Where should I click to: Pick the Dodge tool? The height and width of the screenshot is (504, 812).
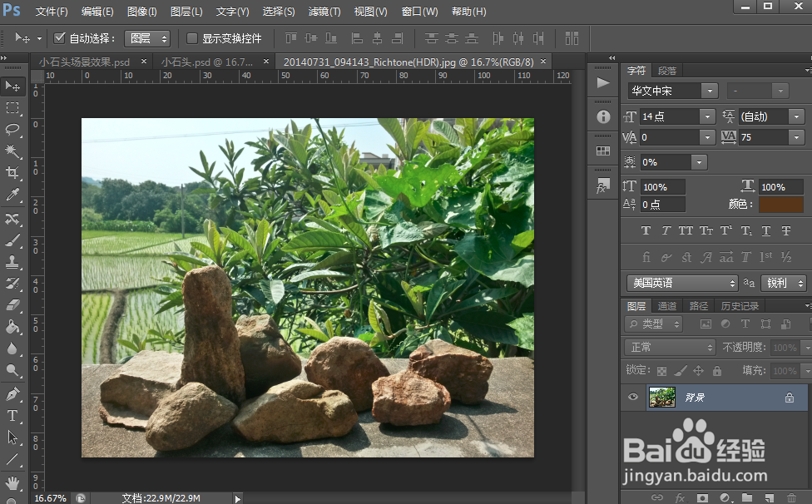pyautogui.click(x=12, y=370)
